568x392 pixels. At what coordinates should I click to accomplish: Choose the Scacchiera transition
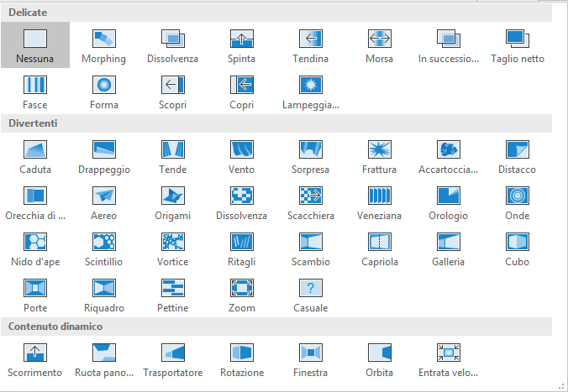[310, 202]
